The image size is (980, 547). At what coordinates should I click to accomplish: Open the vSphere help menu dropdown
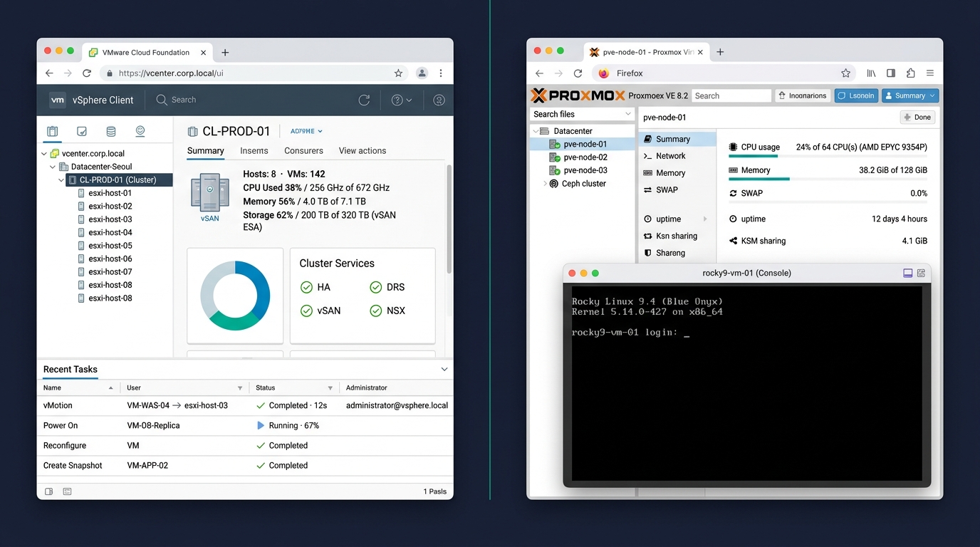[x=402, y=100]
